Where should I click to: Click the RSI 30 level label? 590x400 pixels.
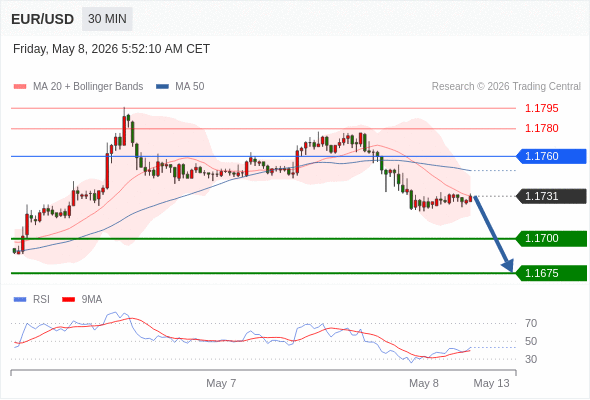click(x=531, y=359)
